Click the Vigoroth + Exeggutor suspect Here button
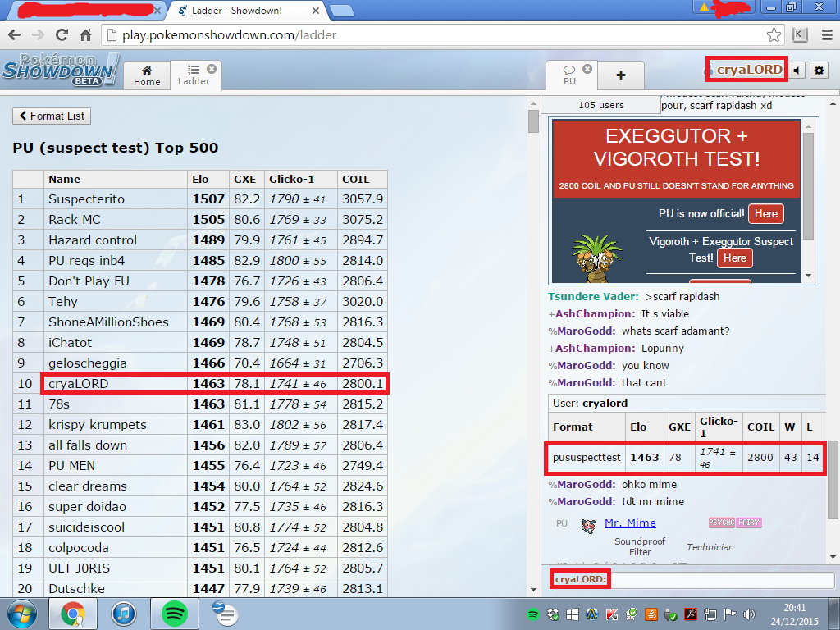Screen dimensions: 840x630 (x=734, y=258)
